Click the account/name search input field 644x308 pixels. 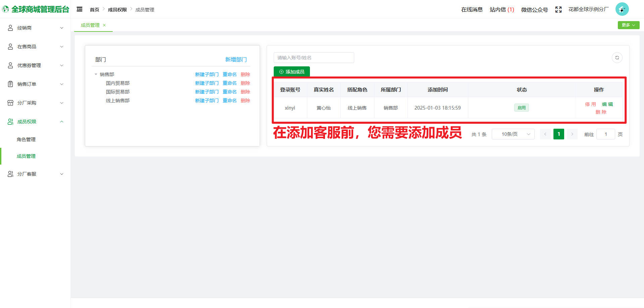coord(314,58)
